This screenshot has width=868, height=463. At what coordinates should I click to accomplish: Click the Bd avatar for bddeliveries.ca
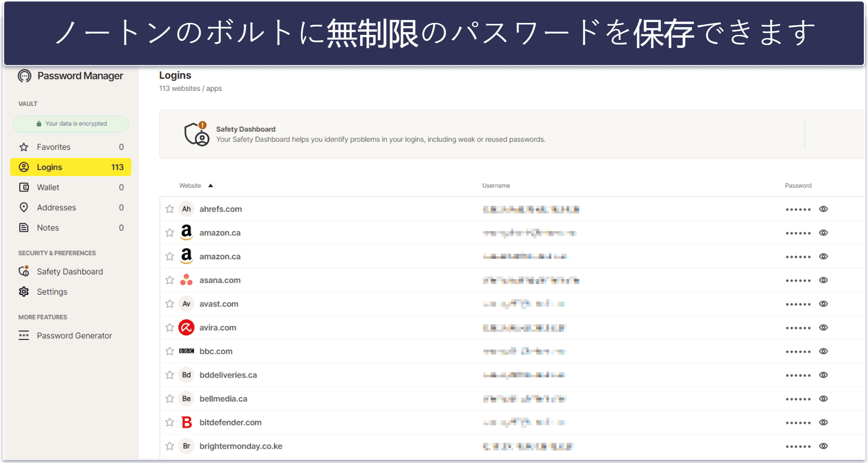186,375
